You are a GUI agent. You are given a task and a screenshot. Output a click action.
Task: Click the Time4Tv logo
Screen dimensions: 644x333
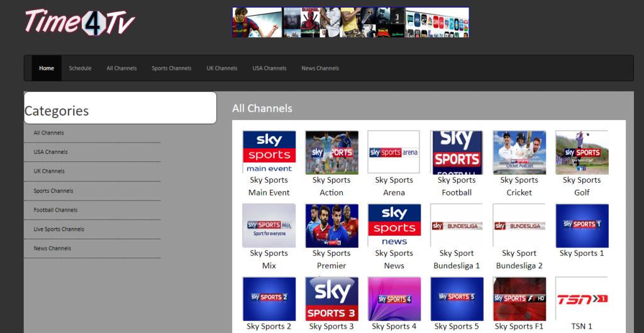(80, 22)
